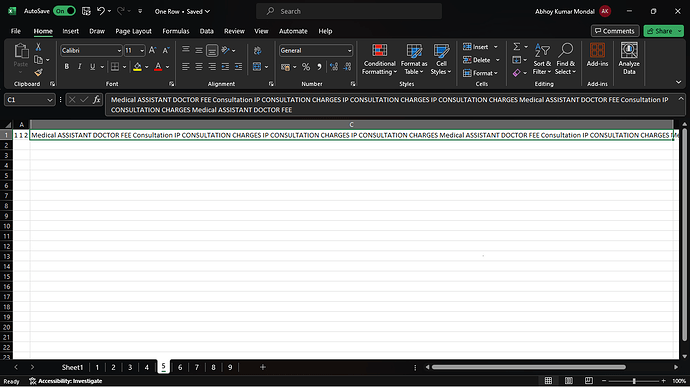Click Increase Indent icon

click(238, 67)
